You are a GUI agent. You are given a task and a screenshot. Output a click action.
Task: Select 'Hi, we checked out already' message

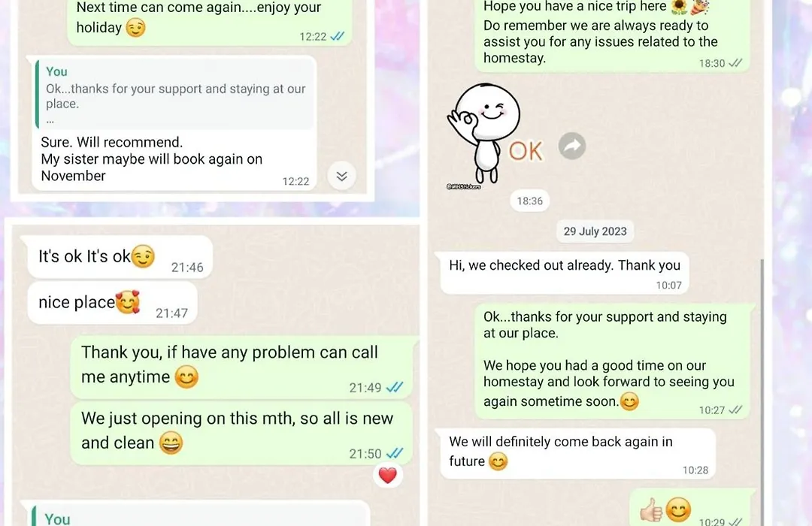click(x=565, y=274)
